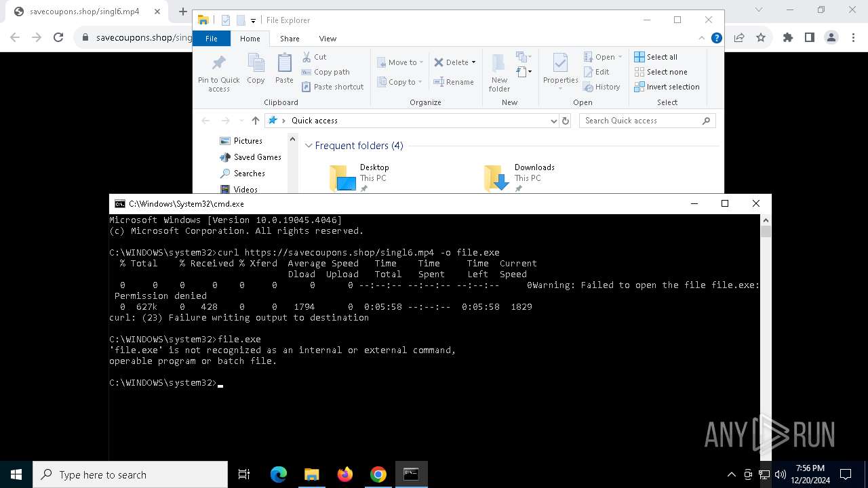Click Edit in the Open group

tap(596, 72)
